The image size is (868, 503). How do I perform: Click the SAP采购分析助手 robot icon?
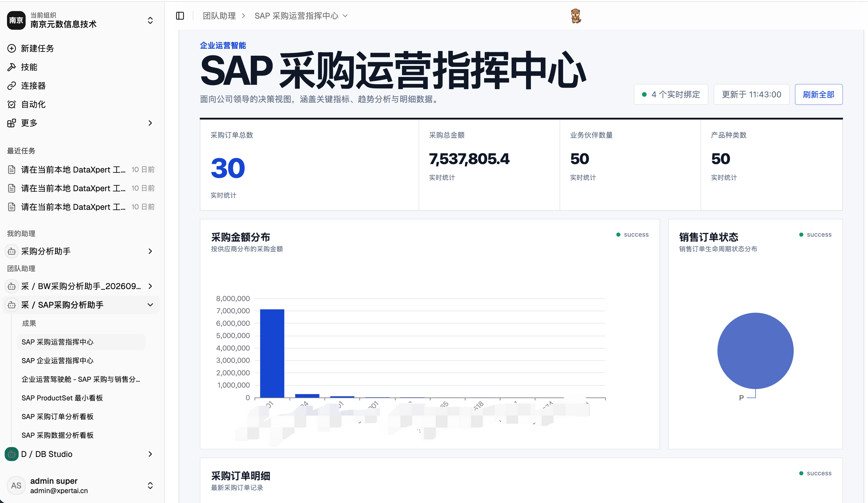[x=12, y=305]
